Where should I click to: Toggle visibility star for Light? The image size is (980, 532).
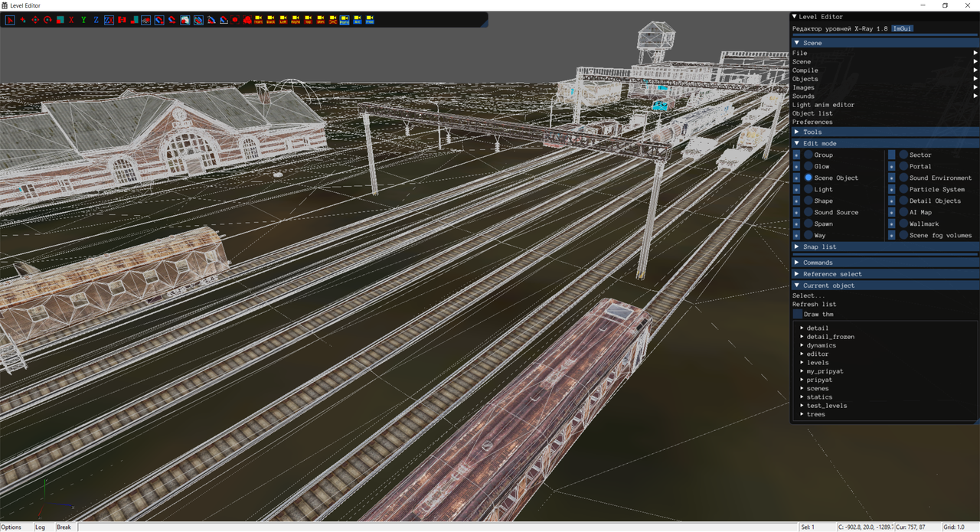[796, 189]
